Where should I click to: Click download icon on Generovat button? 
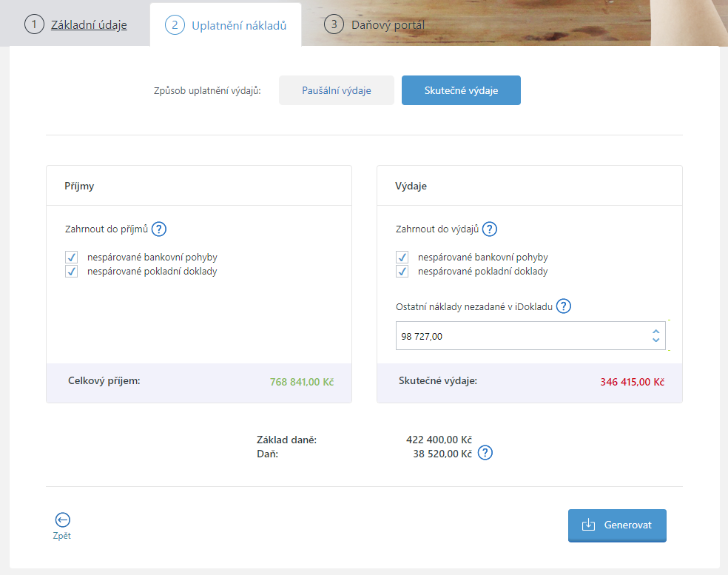pos(588,525)
